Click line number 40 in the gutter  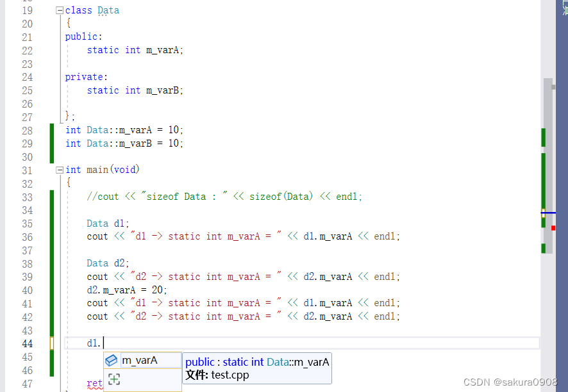(x=27, y=290)
